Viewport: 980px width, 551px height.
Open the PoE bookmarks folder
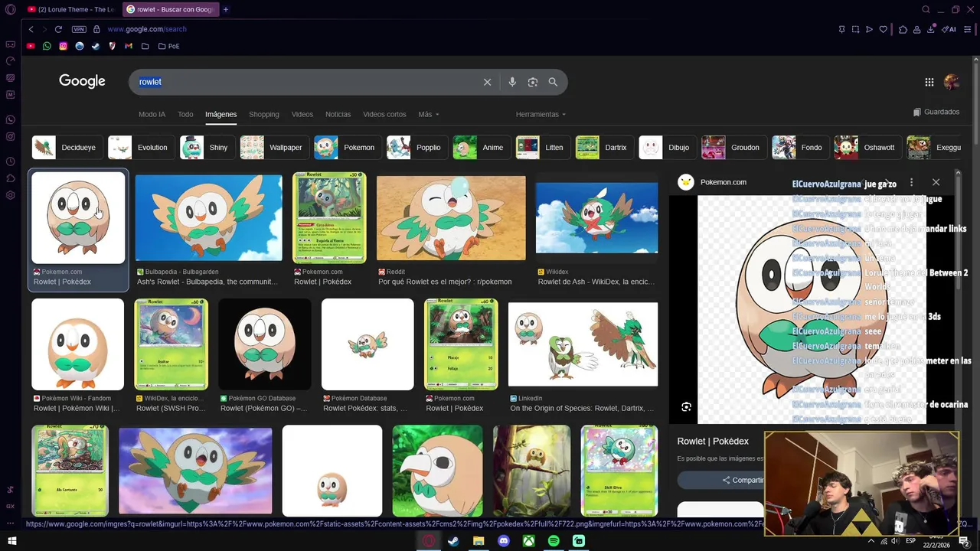click(x=168, y=46)
